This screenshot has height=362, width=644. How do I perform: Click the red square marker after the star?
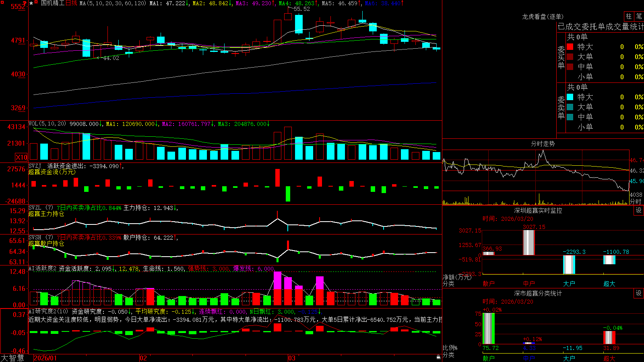[x=36, y=2]
